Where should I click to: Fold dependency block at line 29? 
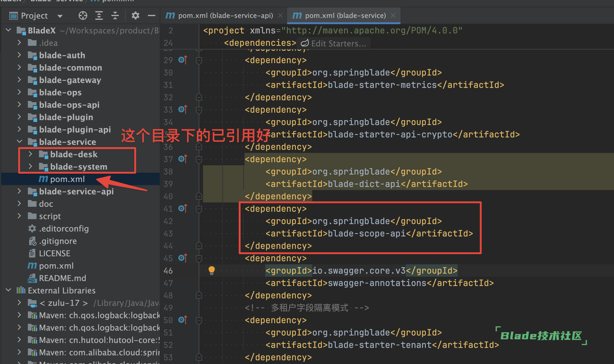[199, 60]
